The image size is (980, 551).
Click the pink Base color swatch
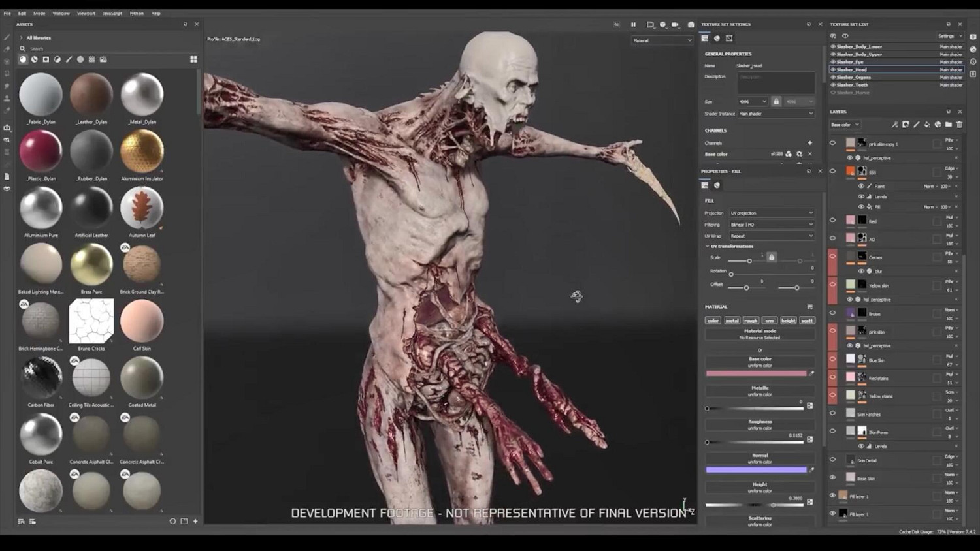coord(756,373)
